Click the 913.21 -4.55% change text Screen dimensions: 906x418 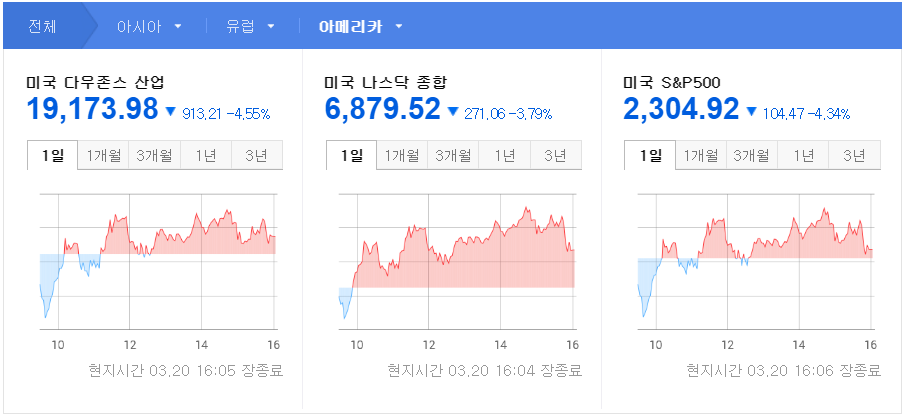tap(226, 114)
